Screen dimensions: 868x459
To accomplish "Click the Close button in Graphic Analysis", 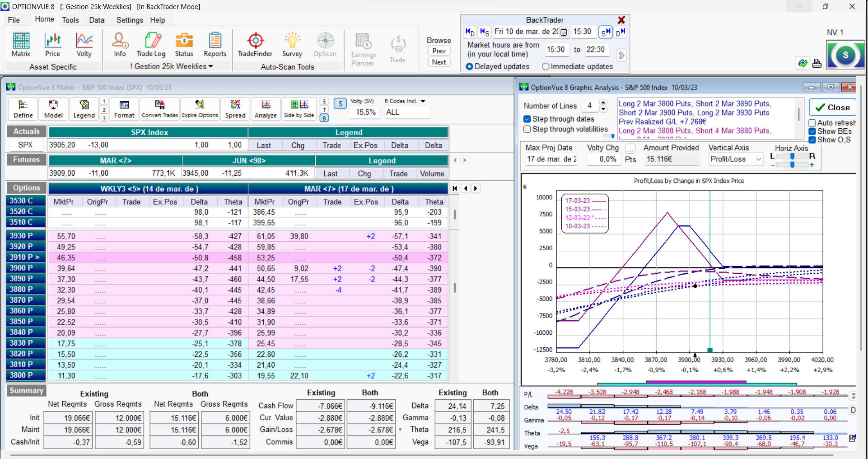I will 833,108.
